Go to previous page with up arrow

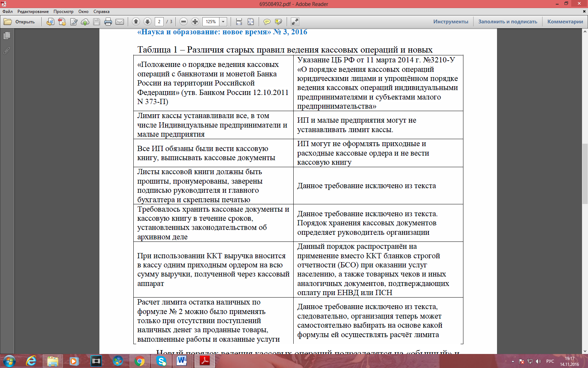[x=136, y=22]
